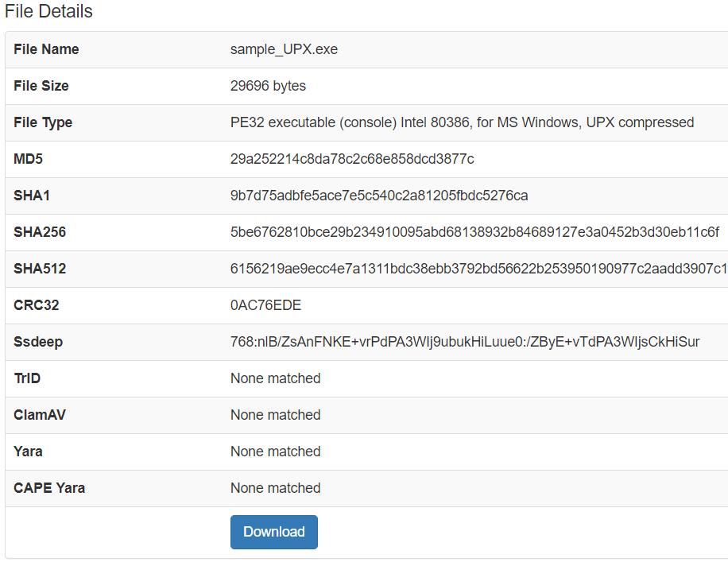Click the Yara None matched result
Image resolution: width=728 pixels, height=566 pixels.
pyautogui.click(x=275, y=452)
